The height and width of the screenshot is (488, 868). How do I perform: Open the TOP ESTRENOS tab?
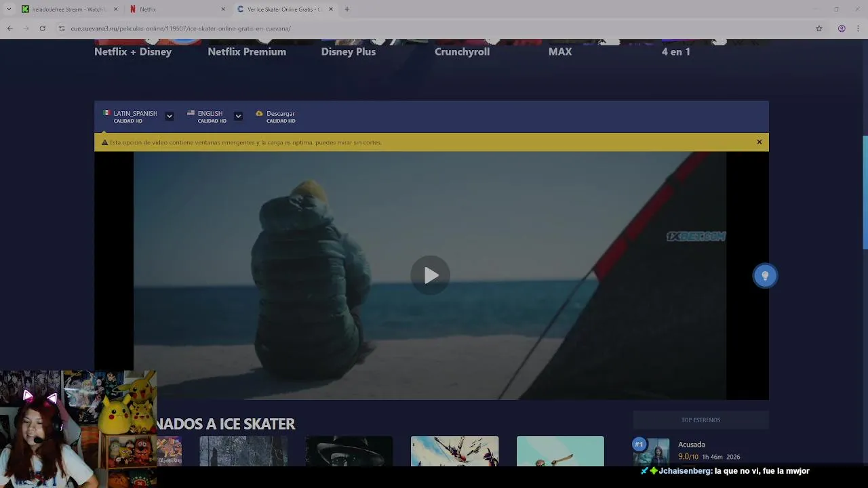click(701, 420)
